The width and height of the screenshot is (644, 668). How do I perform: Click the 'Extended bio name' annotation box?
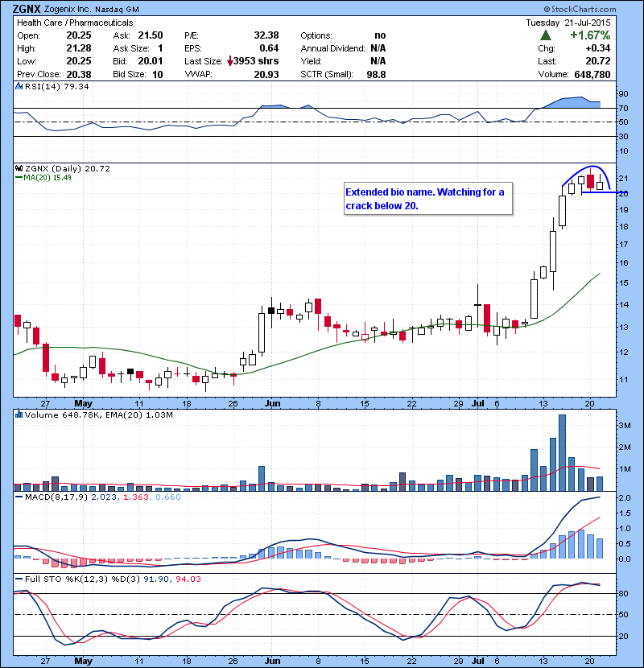tap(428, 199)
